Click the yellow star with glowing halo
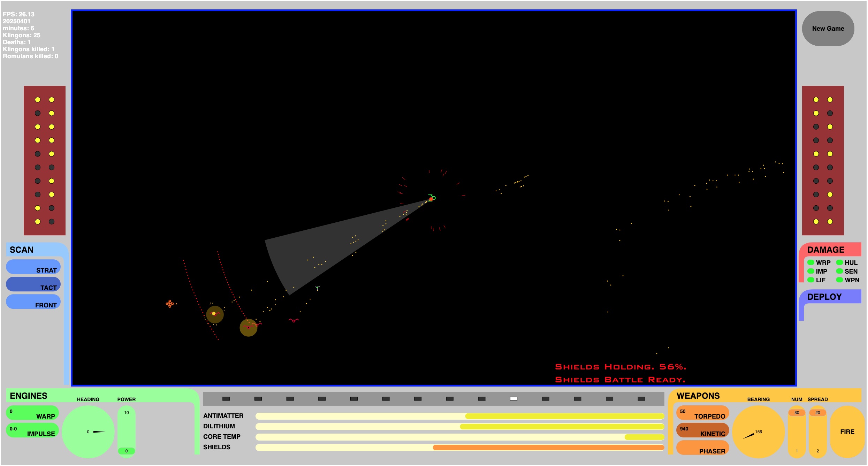The image size is (868, 466). (214, 314)
